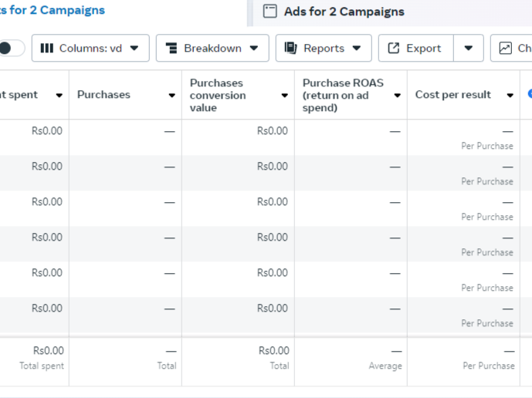Open Export options dropdown arrow
This screenshot has width=532, height=398.
468,48
